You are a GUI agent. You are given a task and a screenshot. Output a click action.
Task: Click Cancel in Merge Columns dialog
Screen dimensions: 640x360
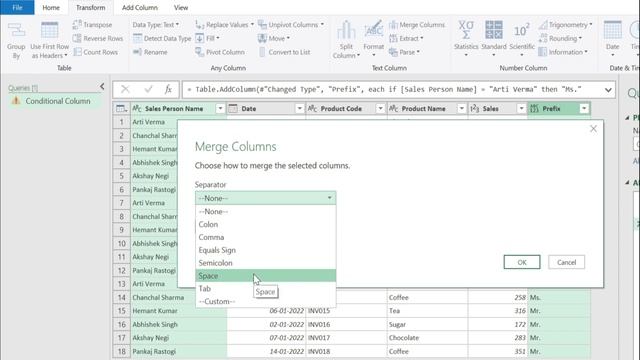(566, 262)
